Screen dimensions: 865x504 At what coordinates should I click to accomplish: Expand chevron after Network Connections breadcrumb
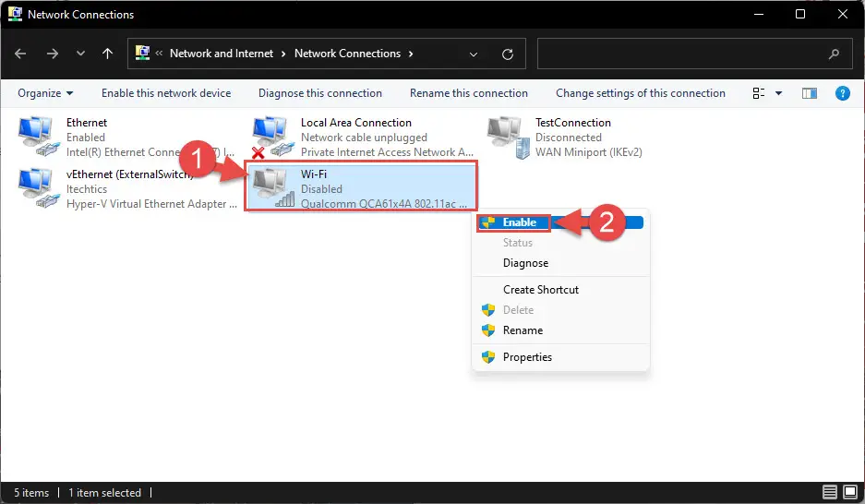click(411, 54)
